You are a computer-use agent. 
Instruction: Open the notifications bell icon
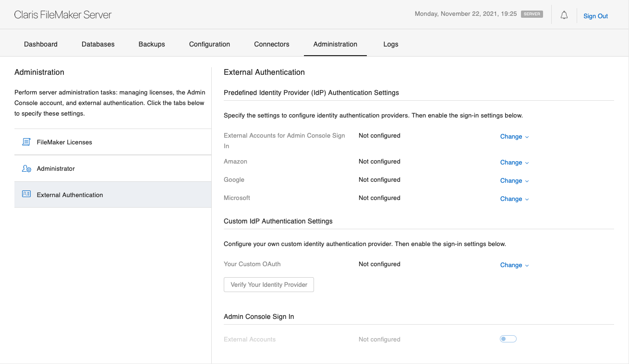[564, 15]
